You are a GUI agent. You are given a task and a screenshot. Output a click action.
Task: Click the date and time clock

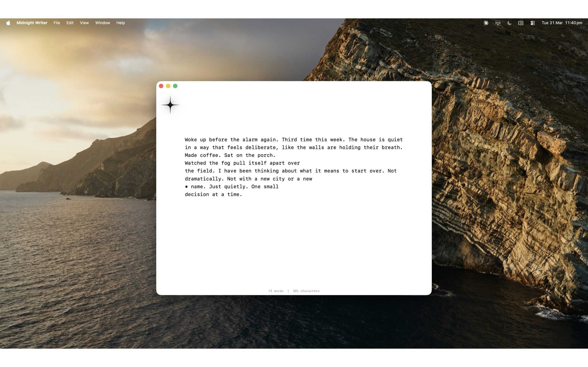(562, 23)
